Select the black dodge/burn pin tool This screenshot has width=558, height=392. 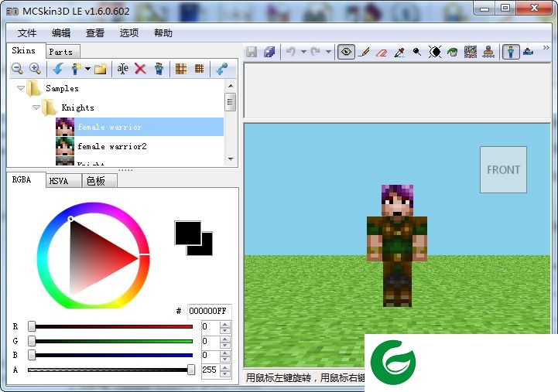[416, 52]
